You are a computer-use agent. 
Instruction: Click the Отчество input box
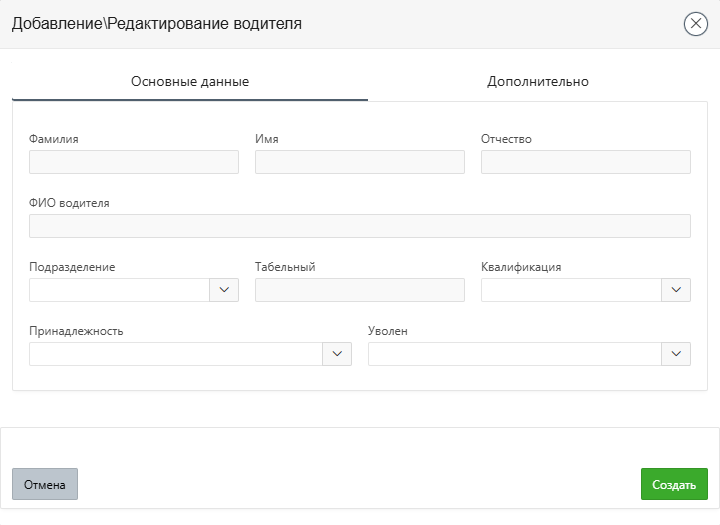(x=585, y=162)
